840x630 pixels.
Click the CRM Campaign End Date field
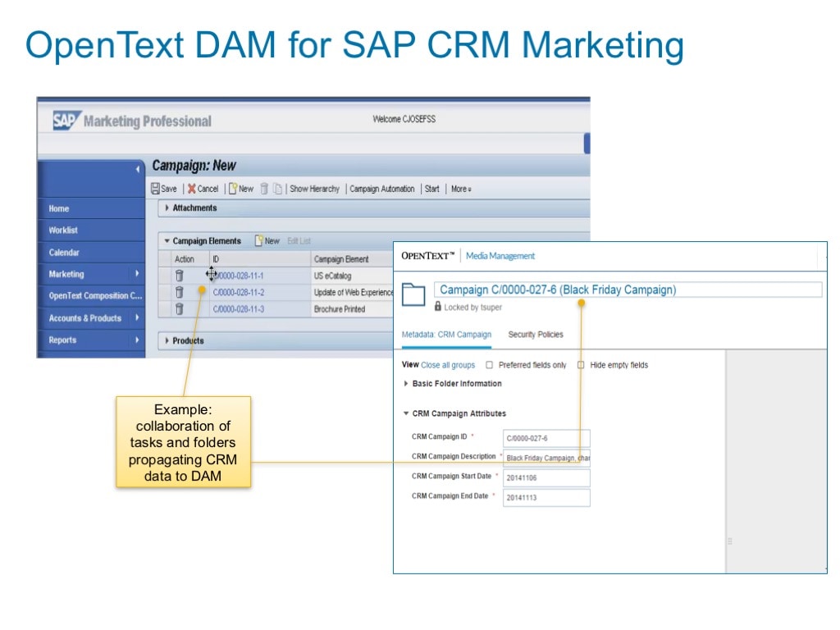[x=546, y=498]
